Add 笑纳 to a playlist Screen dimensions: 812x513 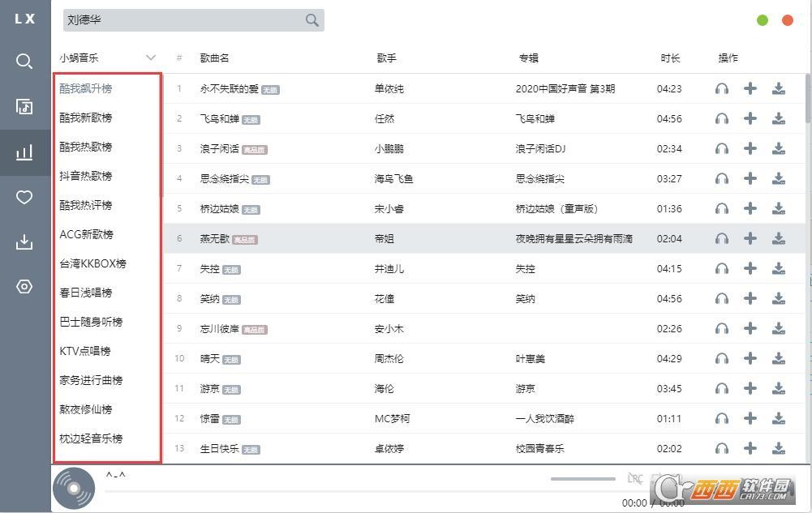750,299
